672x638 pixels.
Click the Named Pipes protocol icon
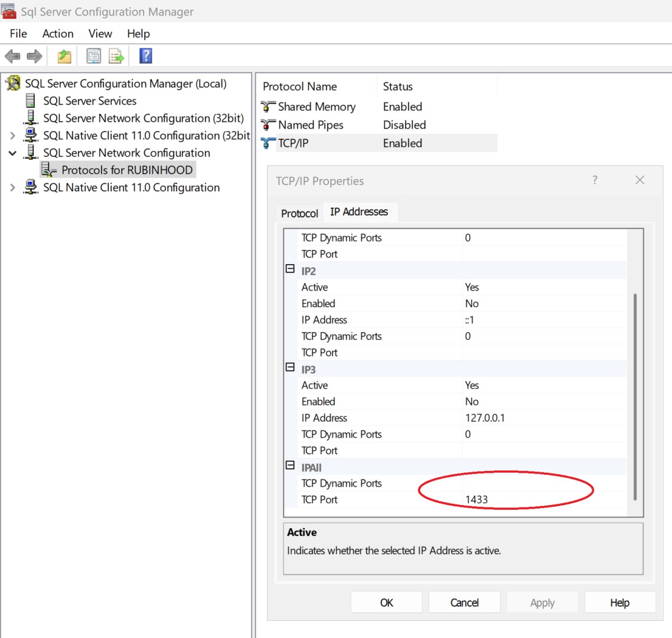tap(268, 125)
